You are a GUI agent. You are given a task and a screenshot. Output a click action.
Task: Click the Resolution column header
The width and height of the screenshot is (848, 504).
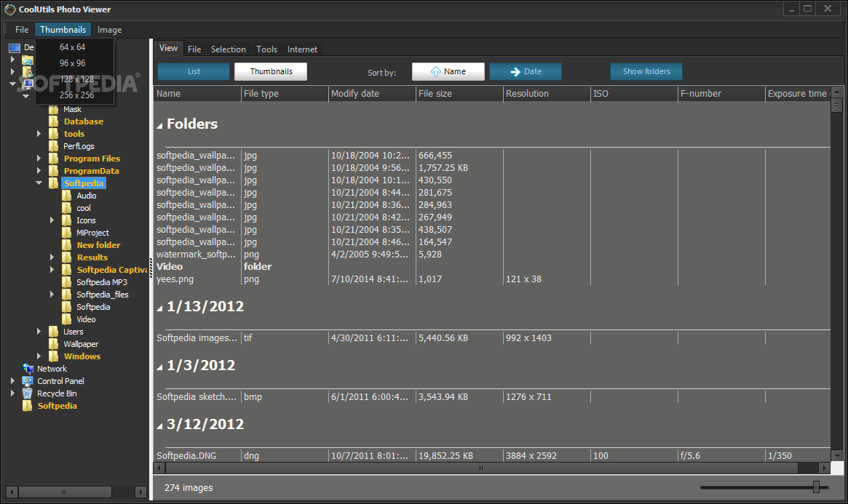(x=547, y=93)
